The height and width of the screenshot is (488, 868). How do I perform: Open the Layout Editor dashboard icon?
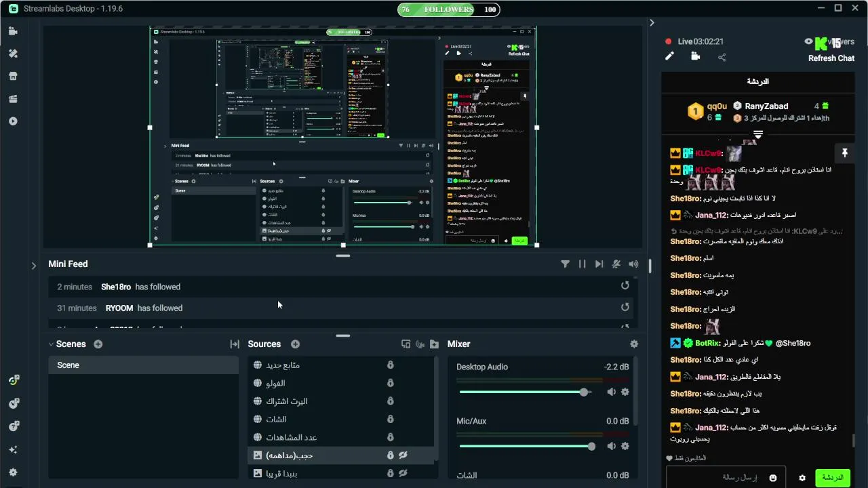tap(13, 99)
